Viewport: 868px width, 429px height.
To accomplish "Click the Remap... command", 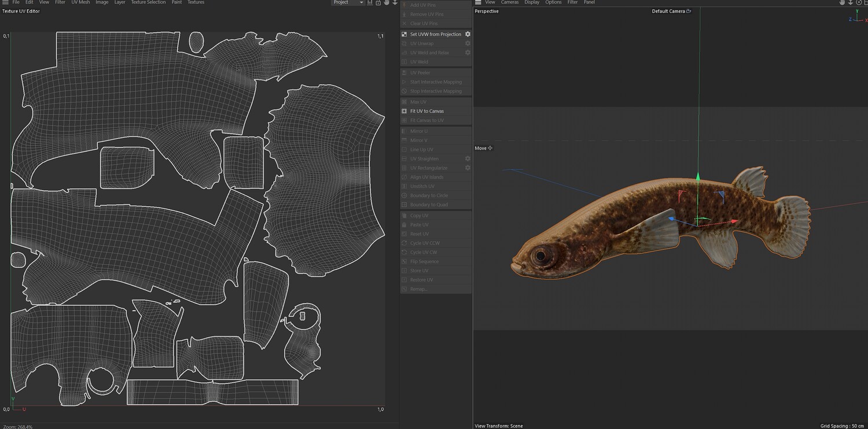I will pyautogui.click(x=436, y=289).
